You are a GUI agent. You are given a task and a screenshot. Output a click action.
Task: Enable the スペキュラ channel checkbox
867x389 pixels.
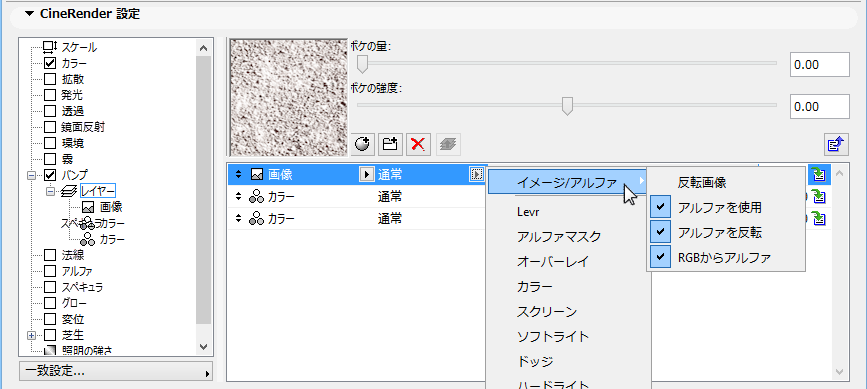(50, 287)
